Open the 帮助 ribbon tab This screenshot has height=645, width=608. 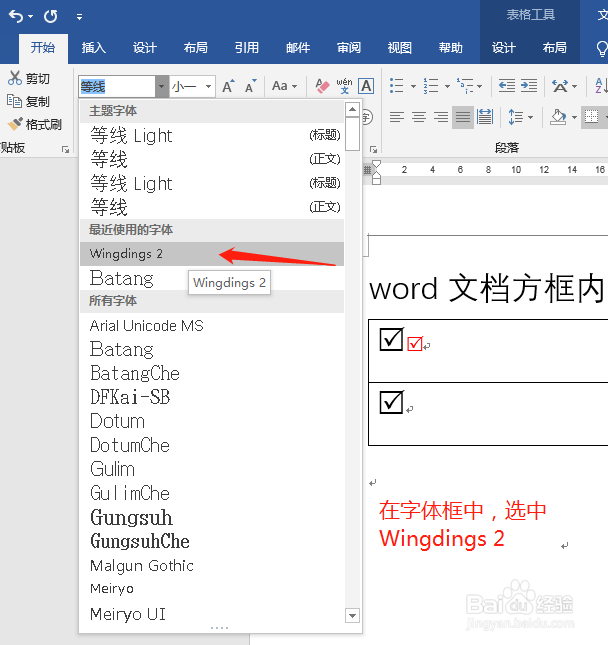point(450,48)
